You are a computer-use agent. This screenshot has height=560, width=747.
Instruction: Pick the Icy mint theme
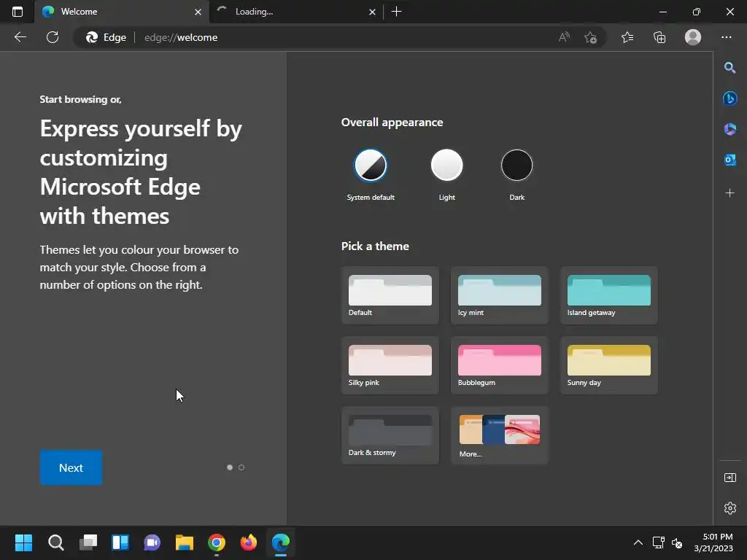(499, 295)
